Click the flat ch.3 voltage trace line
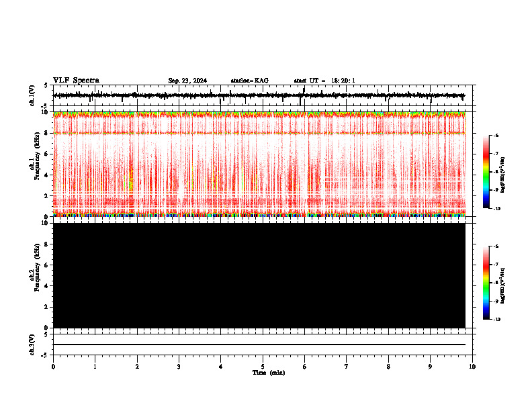The height and width of the screenshot is (411, 532). click(259, 345)
